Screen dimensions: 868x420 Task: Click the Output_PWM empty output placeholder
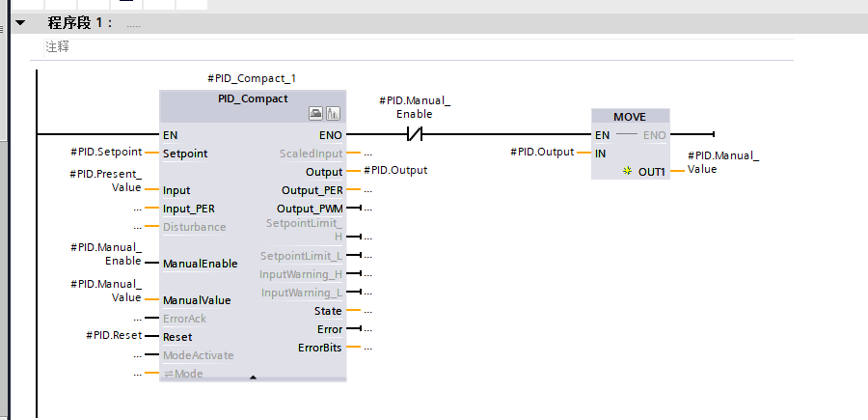coord(368,209)
